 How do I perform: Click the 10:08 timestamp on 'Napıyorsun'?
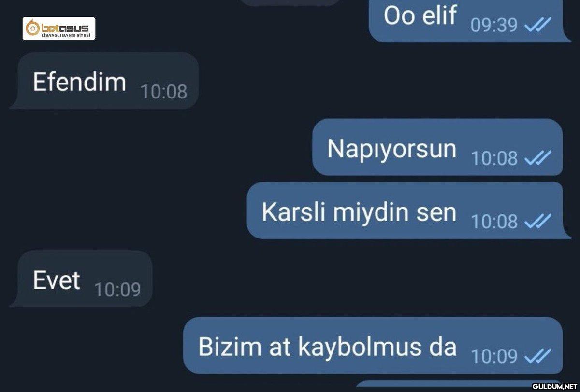pyautogui.click(x=494, y=158)
